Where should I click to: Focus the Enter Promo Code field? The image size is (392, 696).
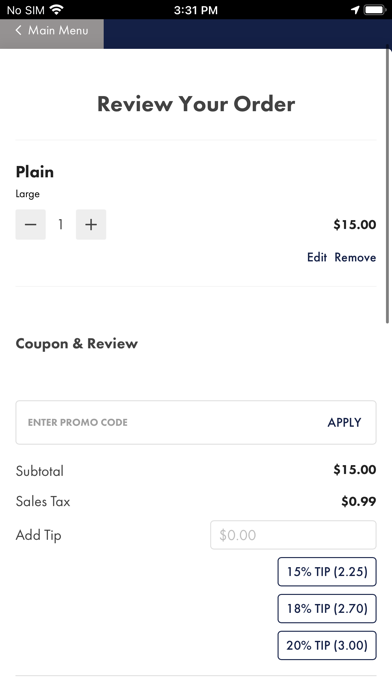[169, 423]
